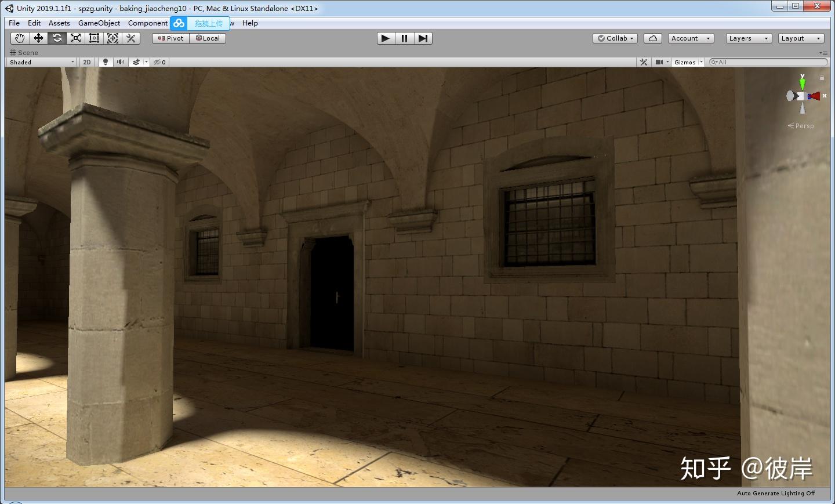Screen dimensions: 835x504
Task: Open the Layers dropdown
Action: 749,38
